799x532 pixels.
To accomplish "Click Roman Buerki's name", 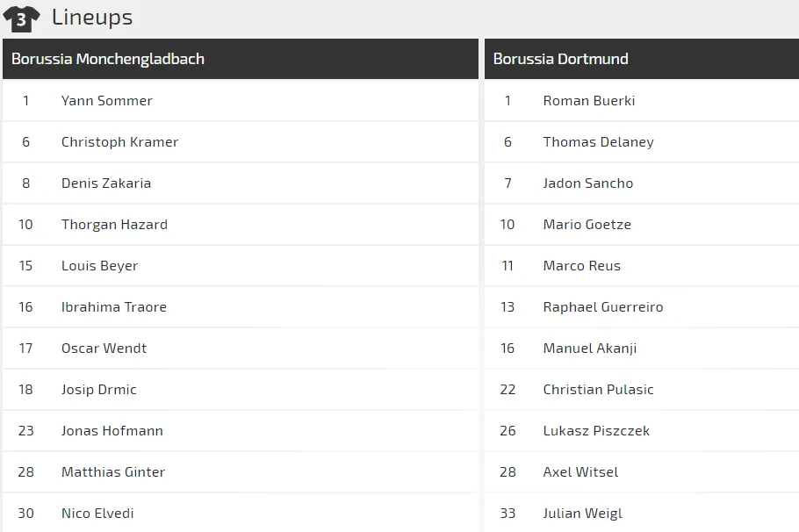I will click(589, 101).
